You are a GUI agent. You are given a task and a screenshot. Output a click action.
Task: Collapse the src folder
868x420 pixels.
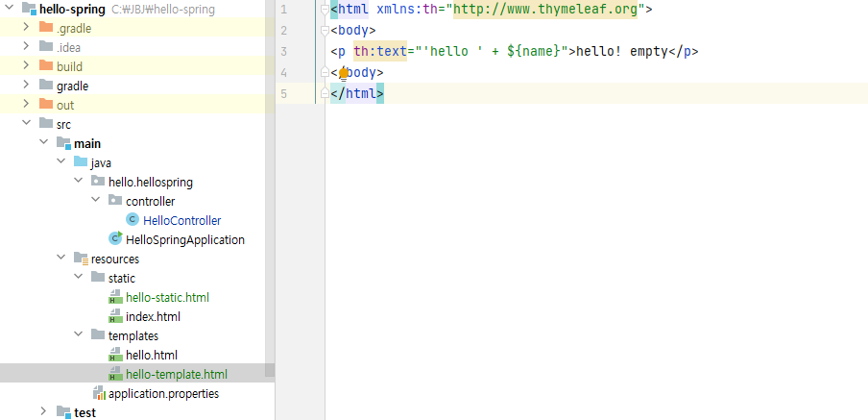(26, 124)
